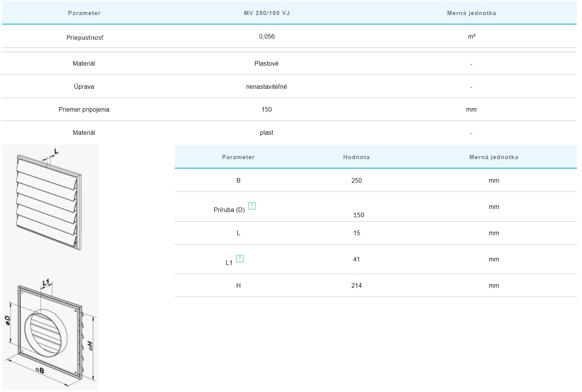Click the L dimension value 15

pos(356,233)
